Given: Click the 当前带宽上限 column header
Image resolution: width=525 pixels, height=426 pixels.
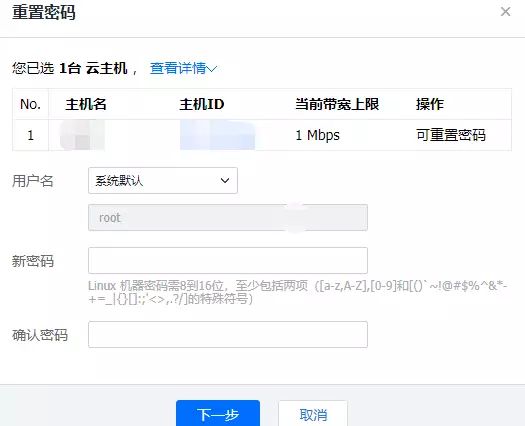Looking at the screenshot, I should pos(337,104).
